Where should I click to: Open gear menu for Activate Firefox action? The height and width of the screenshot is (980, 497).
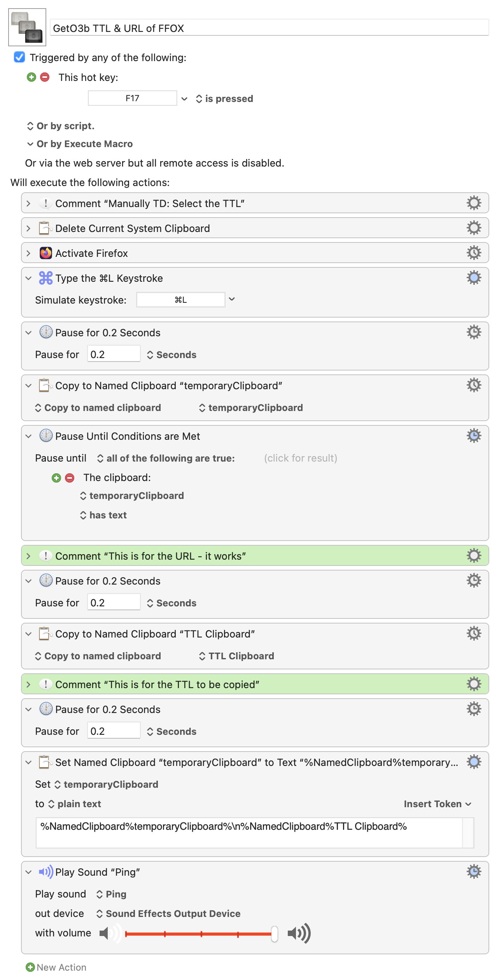pyautogui.click(x=474, y=253)
